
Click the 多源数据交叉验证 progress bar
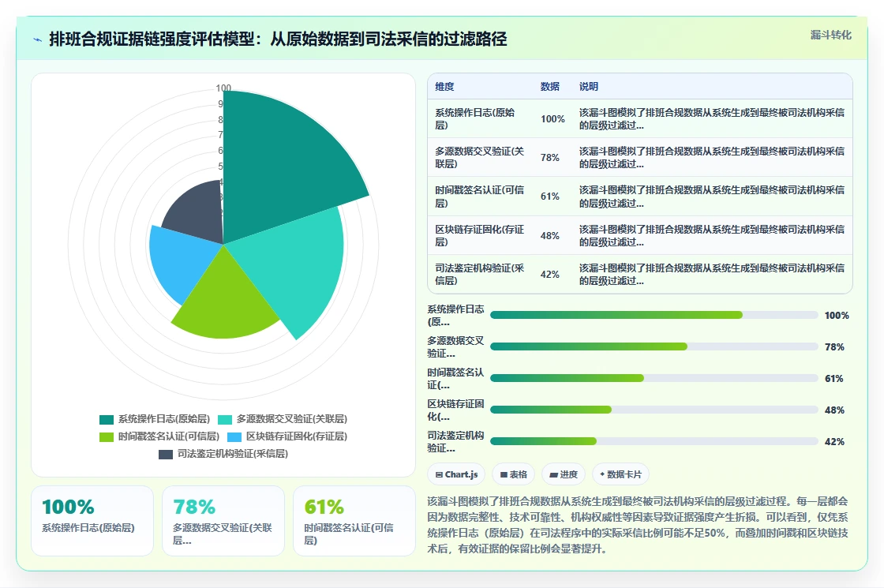coord(654,346)
